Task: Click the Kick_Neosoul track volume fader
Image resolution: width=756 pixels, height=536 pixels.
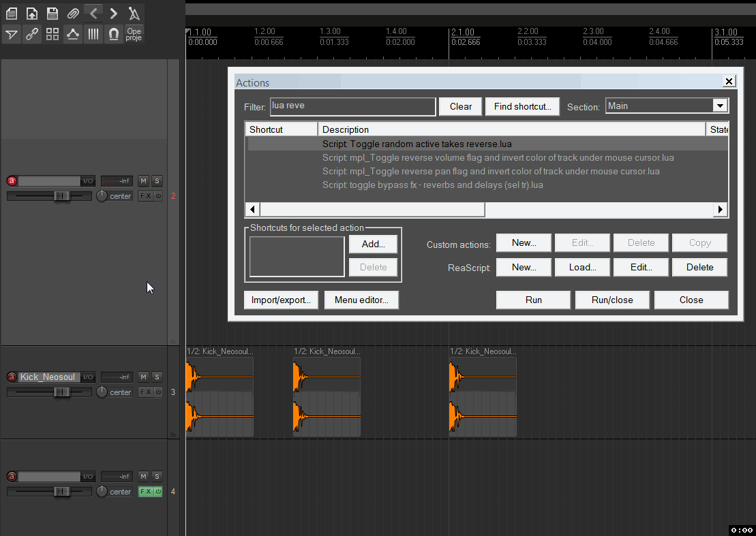Action: pyautogui.click(x=61, y=392)
